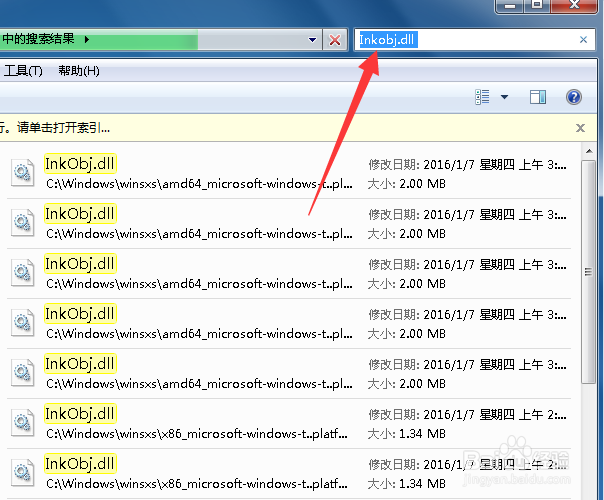This screenshot has height=500, width=604.
Task: Click the sixth result's 大小: 1.34 MB
Action: tap(407, 434)
